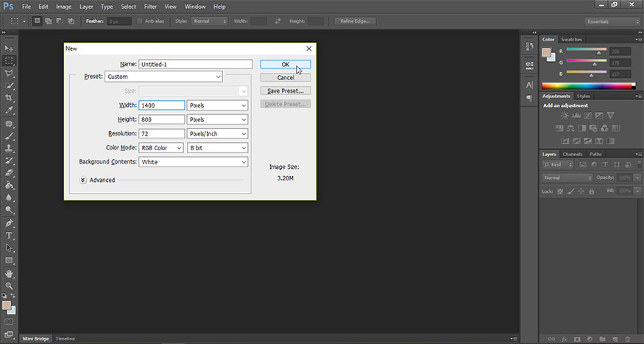Choose Intersect with selection mode

[71, 21]
